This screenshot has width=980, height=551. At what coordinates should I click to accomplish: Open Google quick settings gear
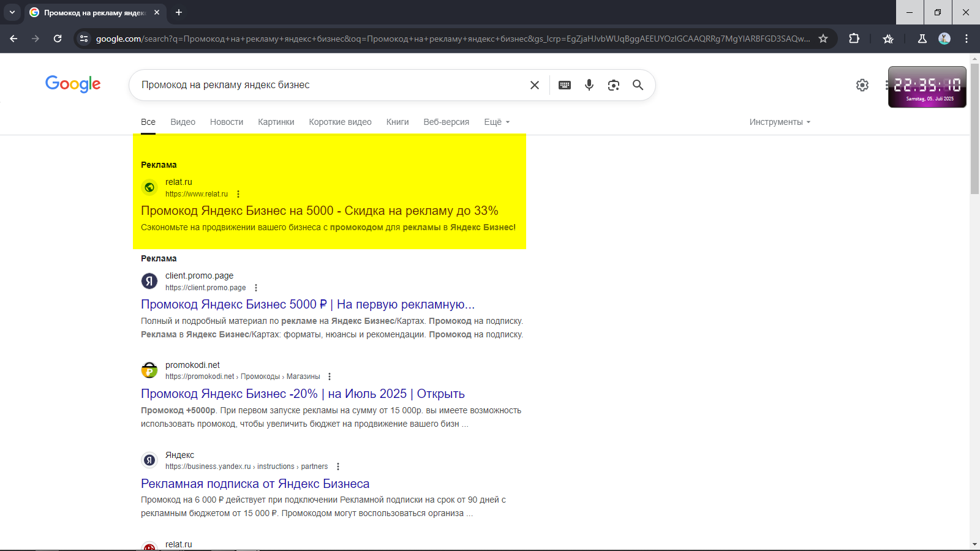(862, 85)
